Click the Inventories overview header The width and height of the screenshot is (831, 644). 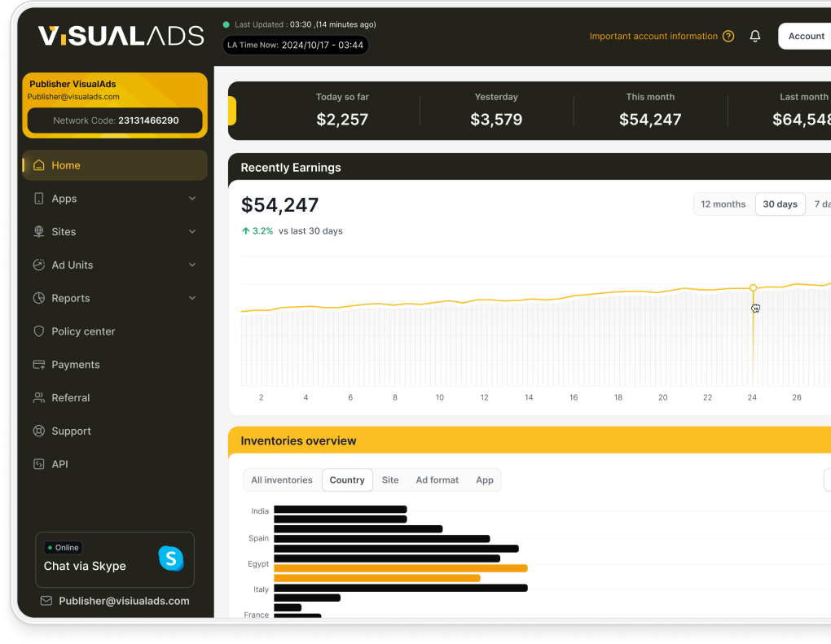click(298, 440)
